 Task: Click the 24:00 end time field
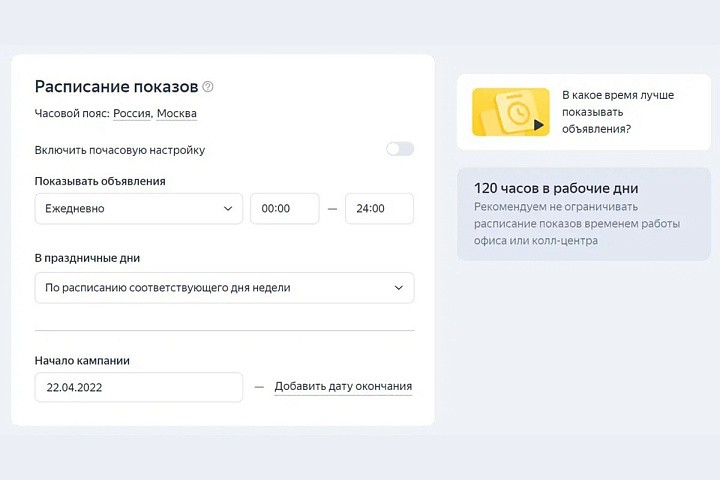point(379,209)
